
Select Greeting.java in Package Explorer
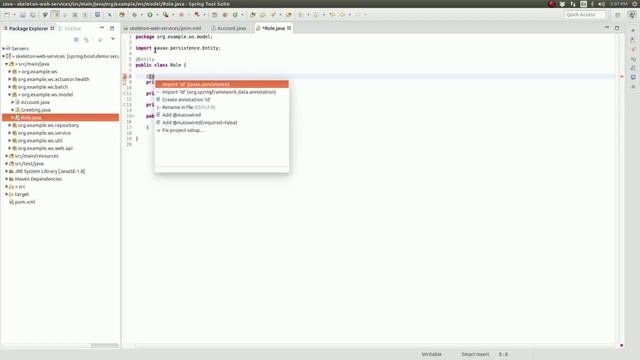coord(36,110)
